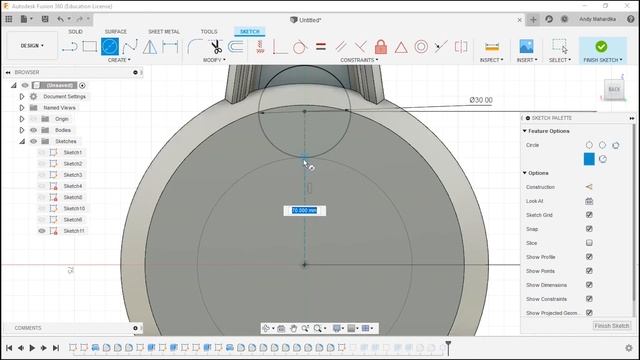Select the Center Diameter Circle tool
The width and height of the screenshot is (640, 360).
pyautogui.click(x=110, y=47)
